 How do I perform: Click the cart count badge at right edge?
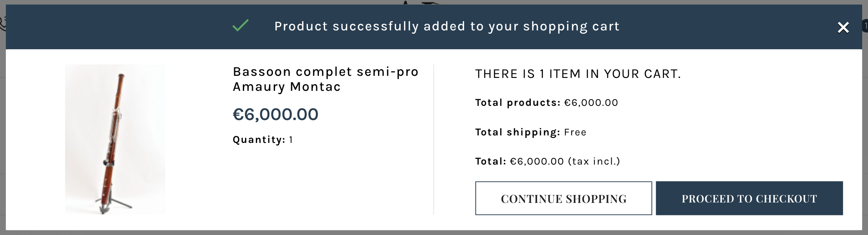pyautogui.click(x=865, y=26)
